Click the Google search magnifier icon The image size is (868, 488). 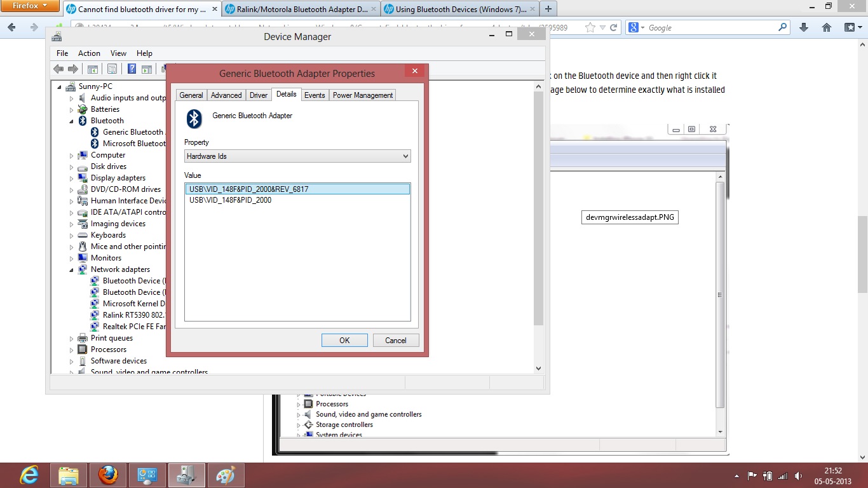(x=782, y=28)
